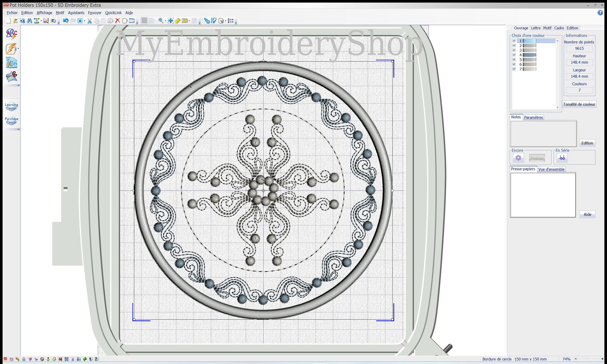This screenshot has height=364, width=607.
Task: Expand the 3D mode dropdown
Action: pyautogui.click(x=189, y=21)
